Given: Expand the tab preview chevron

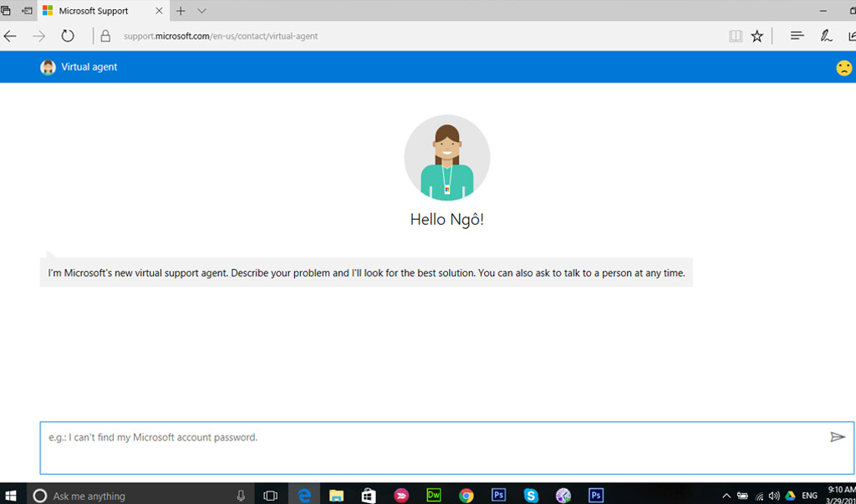Looking at the screenshot, I should pyautogui.click(x=201, y=11).
